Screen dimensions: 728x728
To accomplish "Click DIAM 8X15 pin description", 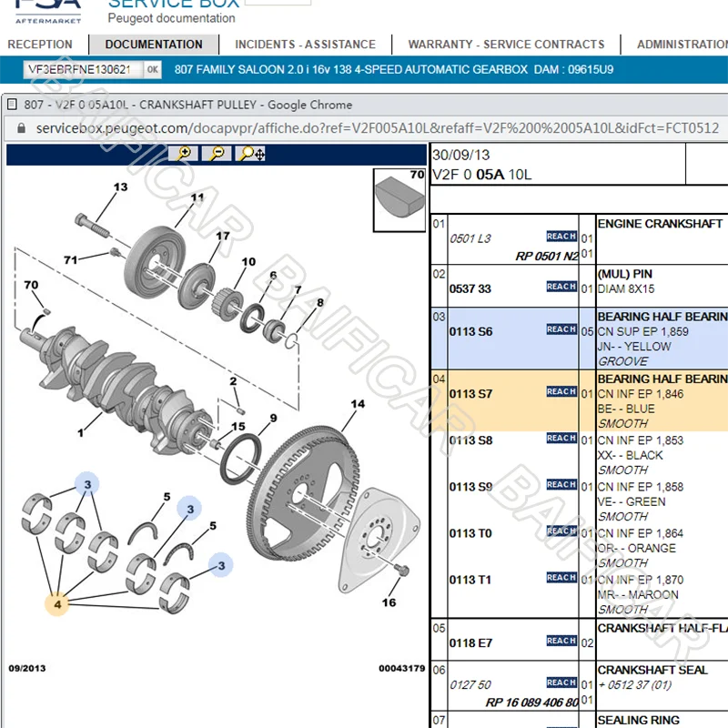I will tap(626, 288).
